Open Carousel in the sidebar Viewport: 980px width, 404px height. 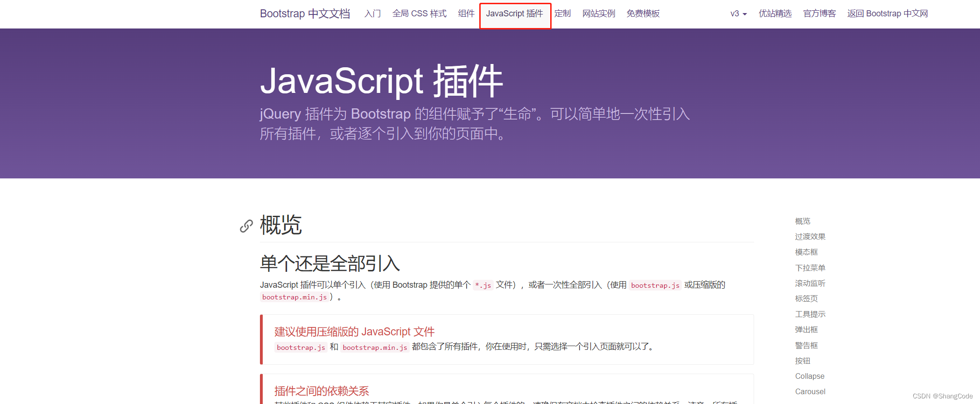(810, 391)
